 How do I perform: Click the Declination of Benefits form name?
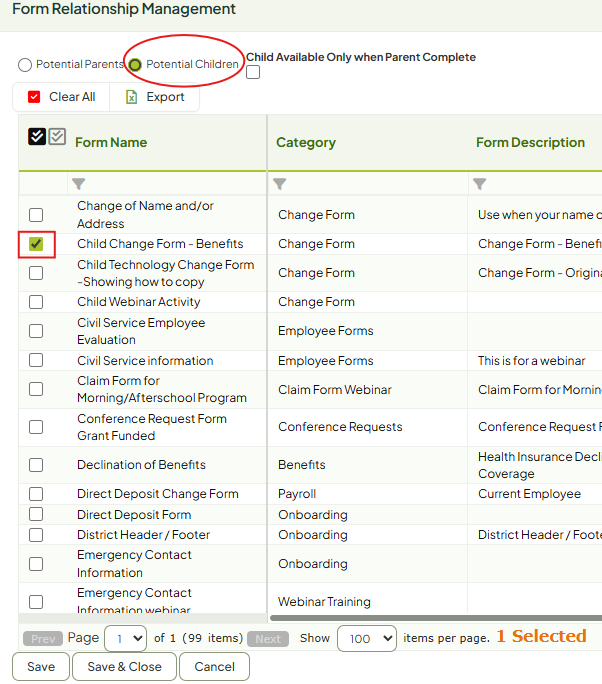(141, 465)
